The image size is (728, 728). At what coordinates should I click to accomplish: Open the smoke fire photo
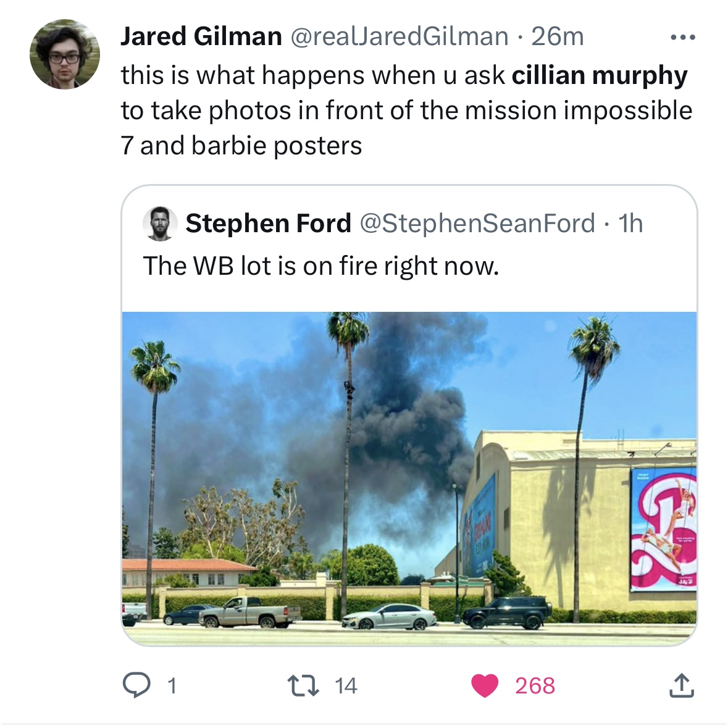pyautogui.click(x=409, y=478)
